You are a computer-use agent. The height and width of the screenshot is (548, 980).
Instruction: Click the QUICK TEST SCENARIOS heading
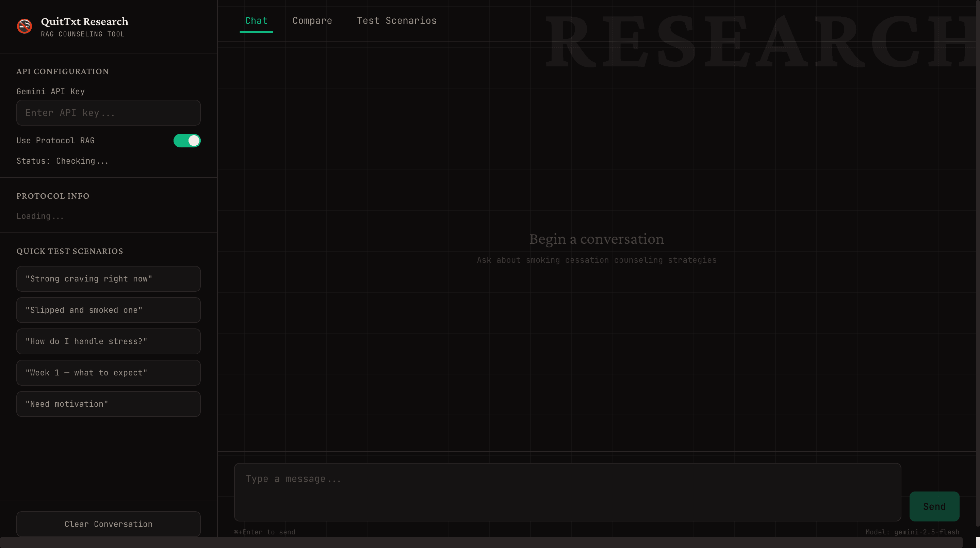pos(70,251)
